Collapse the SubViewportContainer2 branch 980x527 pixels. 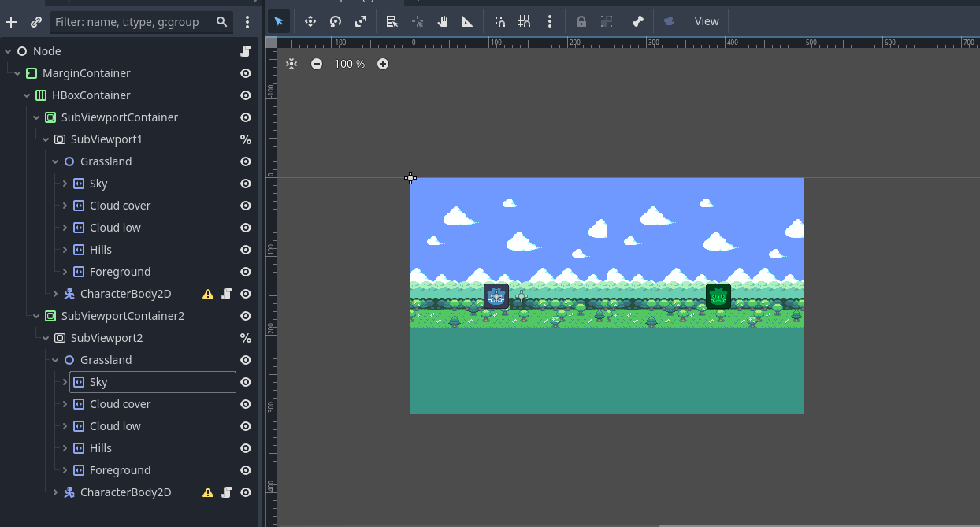point(36,315)
